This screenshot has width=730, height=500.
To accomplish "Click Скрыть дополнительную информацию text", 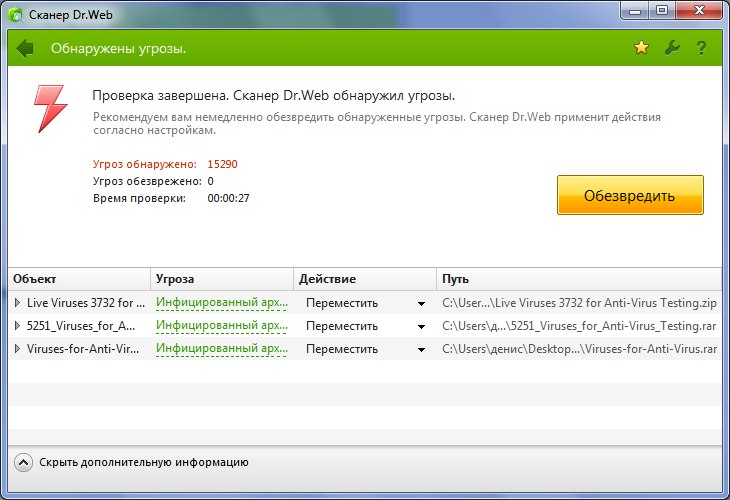I will tap(144, 462).
